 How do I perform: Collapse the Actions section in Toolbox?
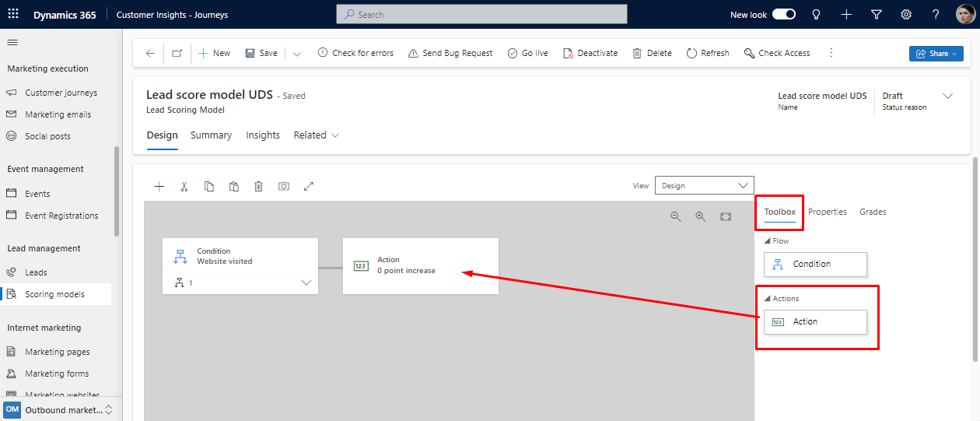click(x=768, y=299)
